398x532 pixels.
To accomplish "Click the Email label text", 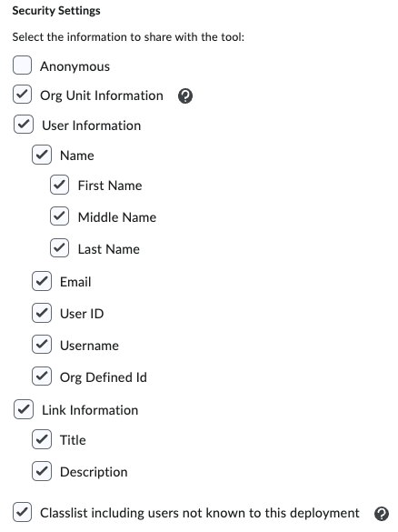I will click(x=75, y=282).
